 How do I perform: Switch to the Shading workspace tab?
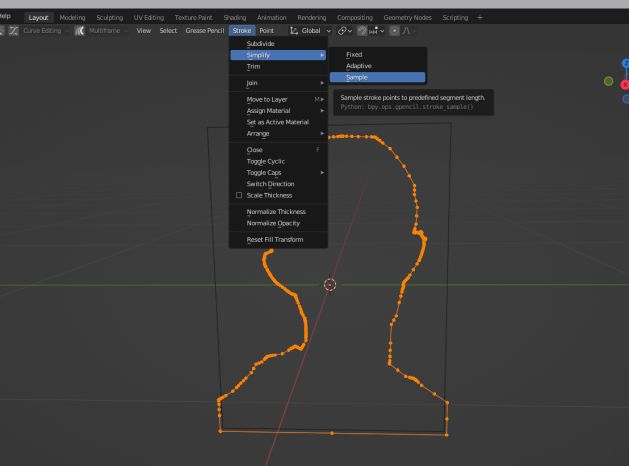pyautogui.click(x=235, y=18)
